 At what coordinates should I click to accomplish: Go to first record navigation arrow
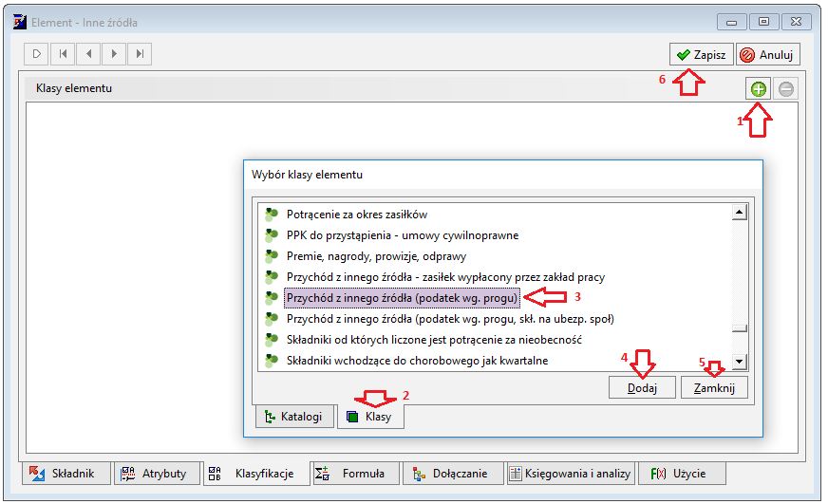coord(63,54)
